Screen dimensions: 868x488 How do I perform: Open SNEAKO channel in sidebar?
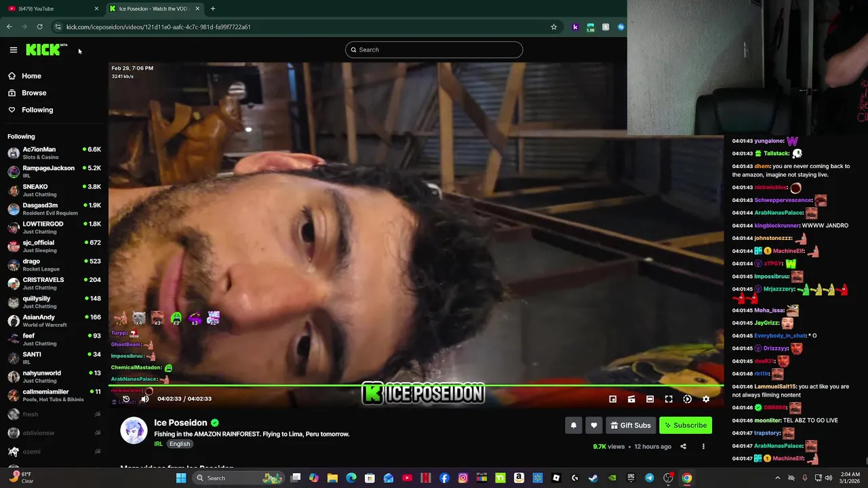pyautogui.click(x=54, y=190)
